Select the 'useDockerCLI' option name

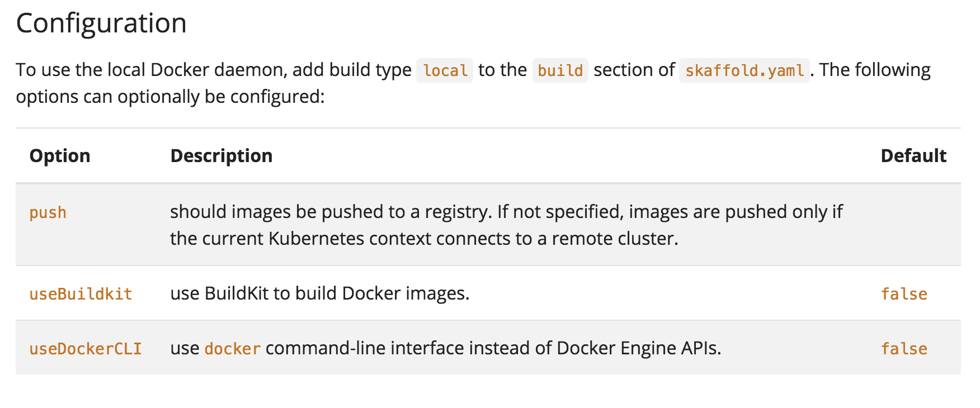pos(85,349)
